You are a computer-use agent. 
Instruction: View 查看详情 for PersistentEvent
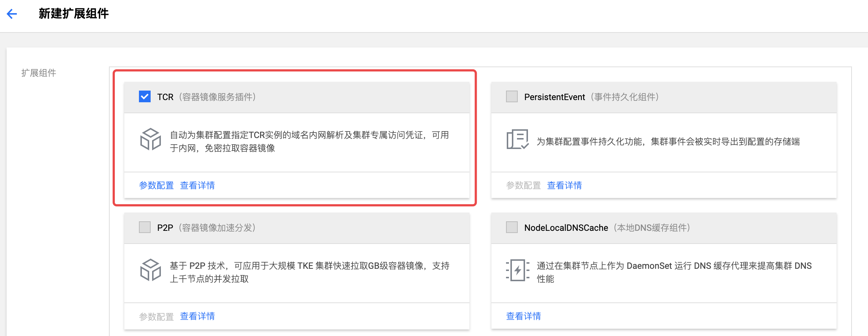565,186
